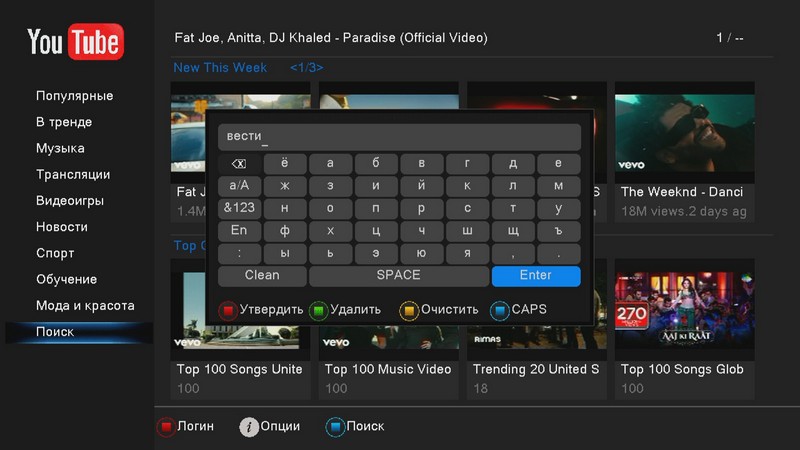The width and height of the screenshot is (800, 450).
Task: Open Мода и красота category
Action: tap(85, 306)
